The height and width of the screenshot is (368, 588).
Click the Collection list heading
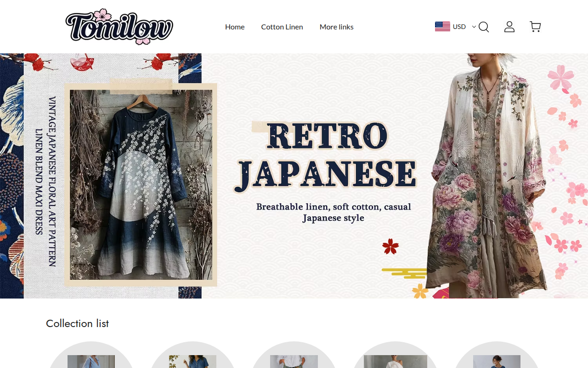coord(77,323)
